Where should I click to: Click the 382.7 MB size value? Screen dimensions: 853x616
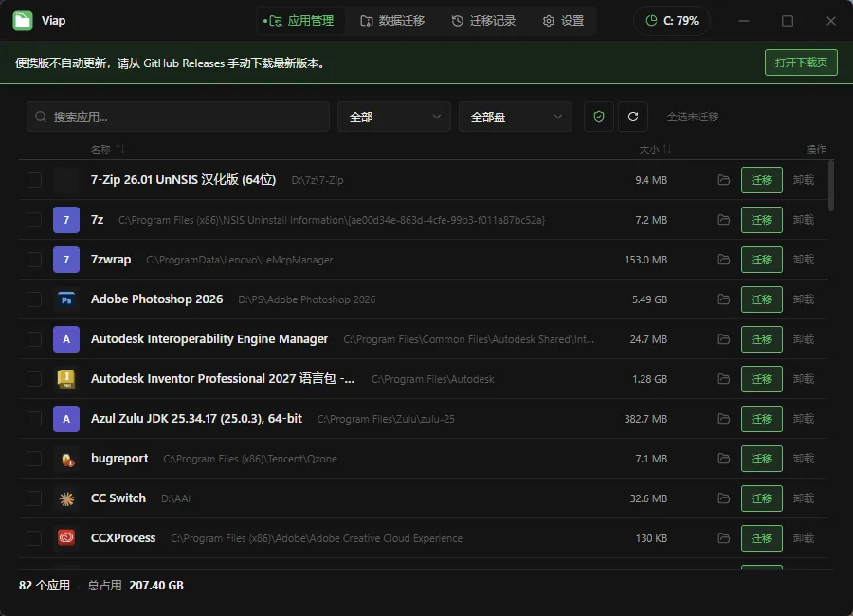coord(645,419)
